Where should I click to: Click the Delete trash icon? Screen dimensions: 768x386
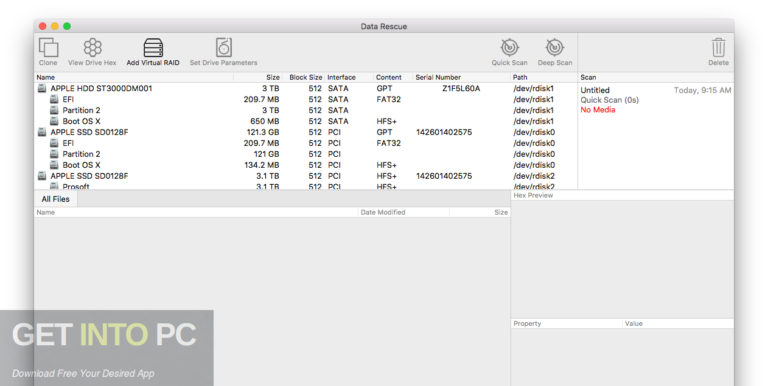coord(719,48)
